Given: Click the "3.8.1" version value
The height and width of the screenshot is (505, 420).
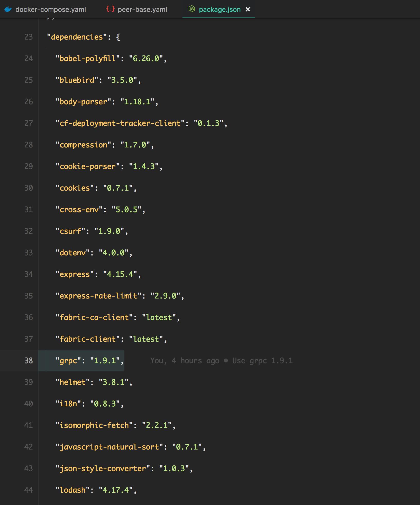Looking at the screenshot, I should (114, 382).
